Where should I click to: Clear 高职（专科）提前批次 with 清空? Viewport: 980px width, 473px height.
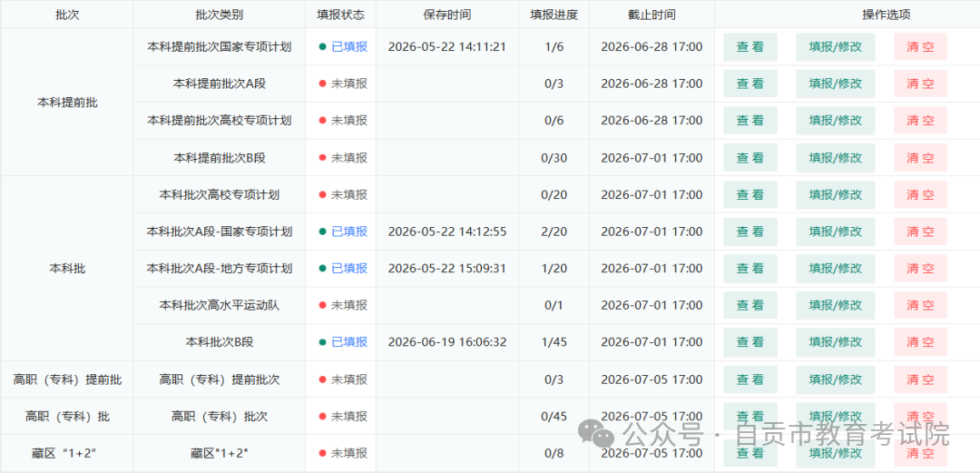tap(920, 379)
